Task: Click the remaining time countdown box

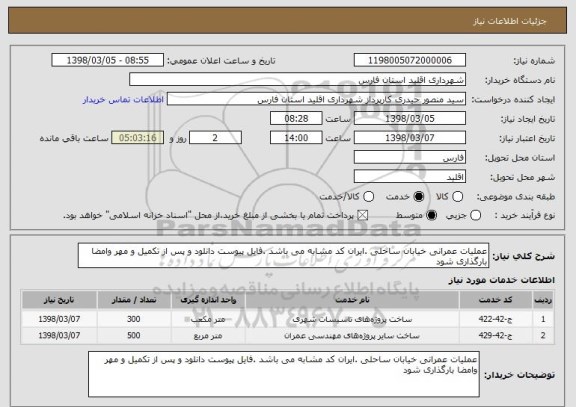Action: pos(138,138)
